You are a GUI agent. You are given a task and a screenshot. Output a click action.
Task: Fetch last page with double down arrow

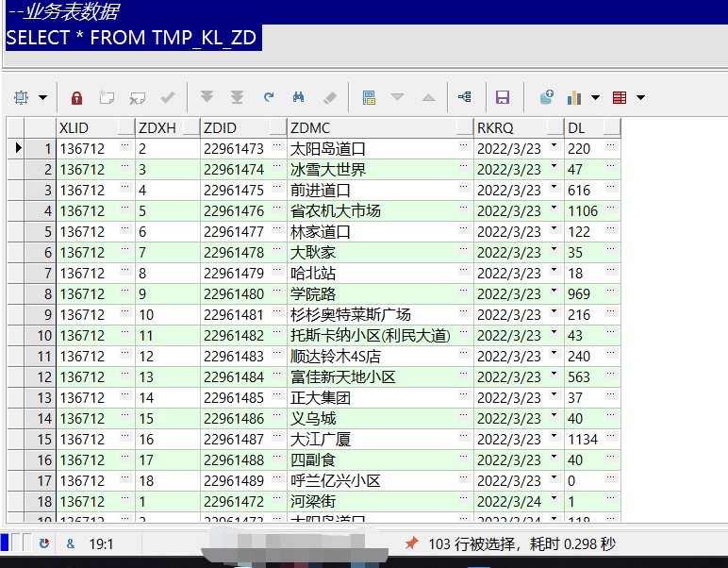tap(238, 97)
